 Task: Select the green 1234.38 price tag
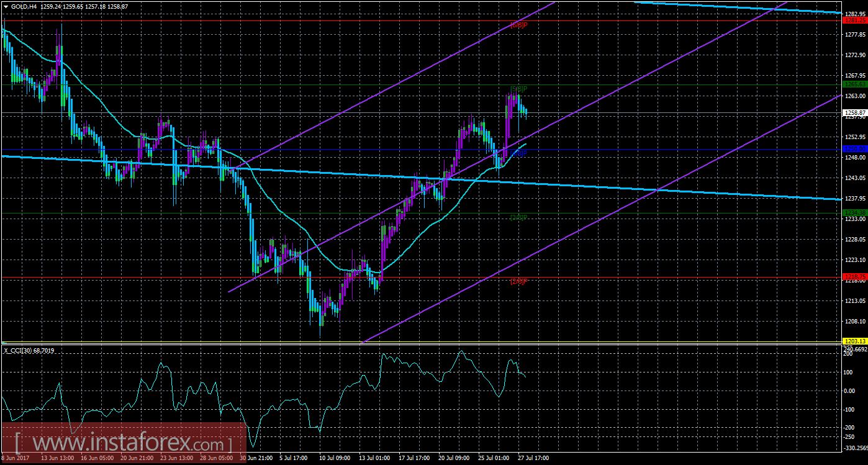click(x=855, y=213)
